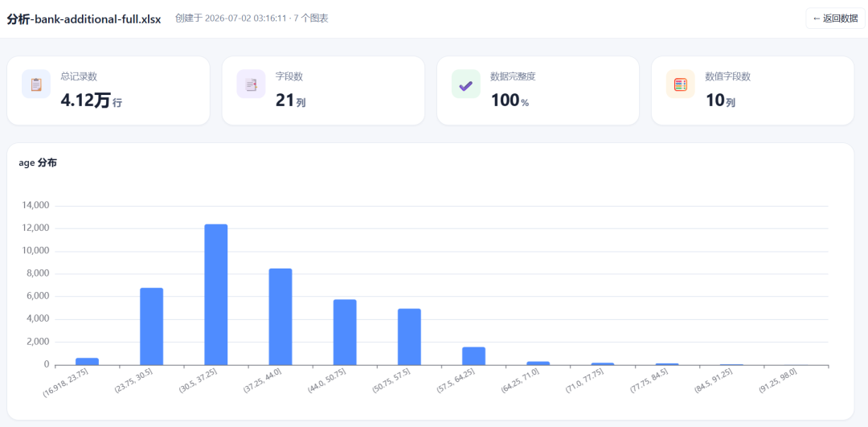Click the 100% data completeness value
Screen dimensions: 868x427
pos(510,101)
